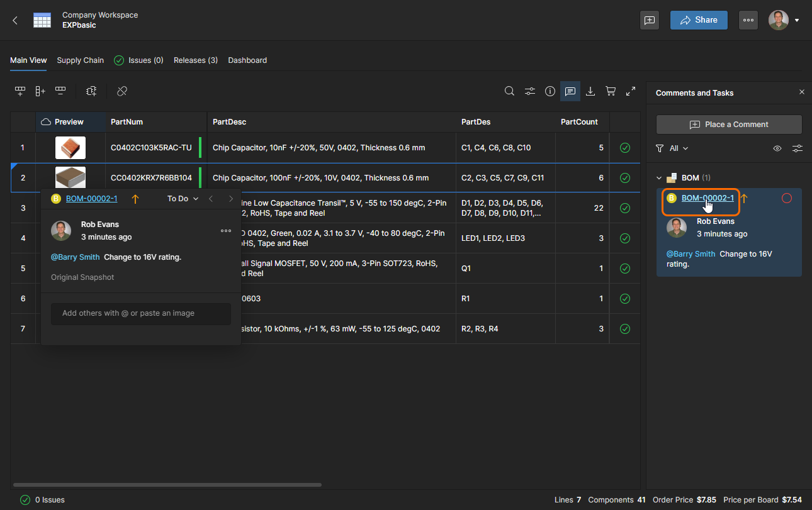The height and width of the screenshot is (510, 812).
Task: Click the Share button
Action: [699, 20]
